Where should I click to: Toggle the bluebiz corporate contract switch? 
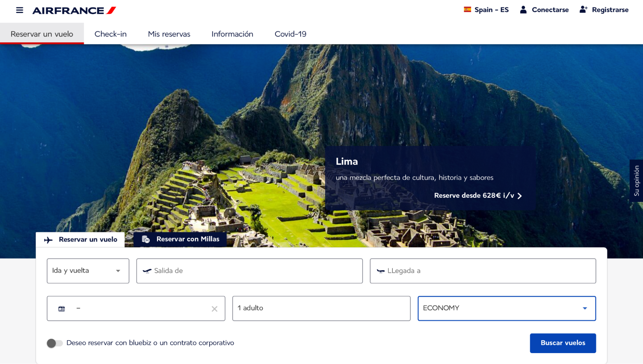point(54,343)
